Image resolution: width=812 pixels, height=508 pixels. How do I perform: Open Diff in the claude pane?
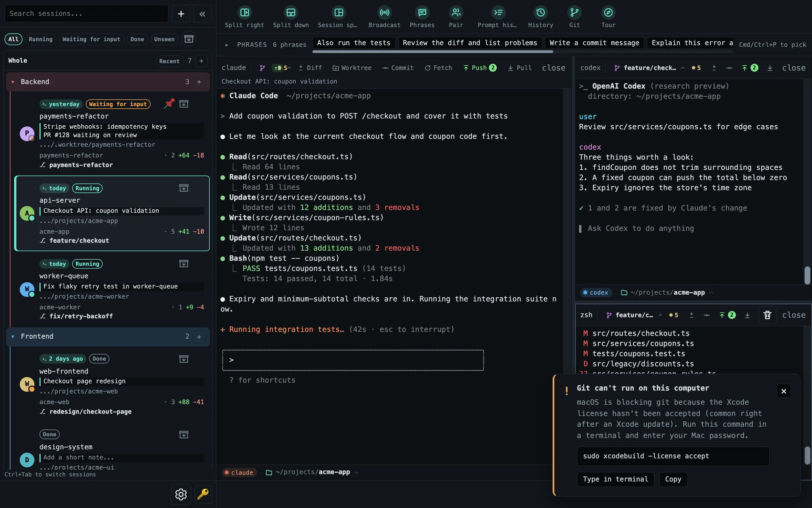pos(310,68)
